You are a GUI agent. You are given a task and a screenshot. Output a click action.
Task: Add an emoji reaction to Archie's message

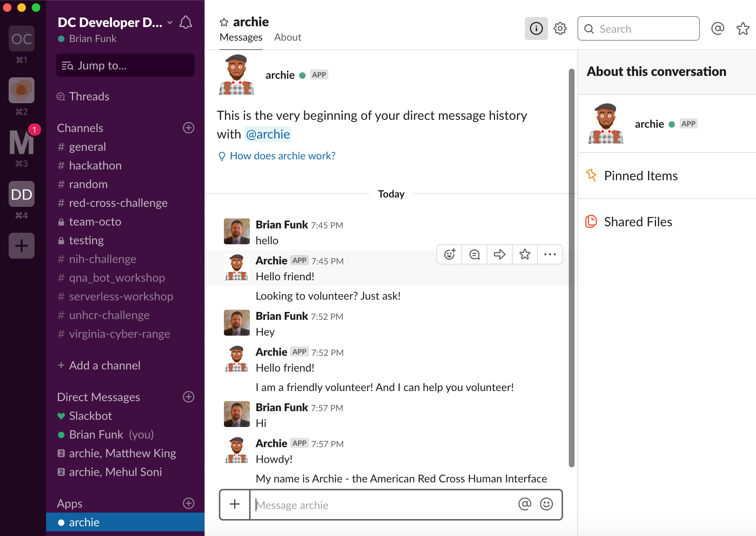pos(450,254)
